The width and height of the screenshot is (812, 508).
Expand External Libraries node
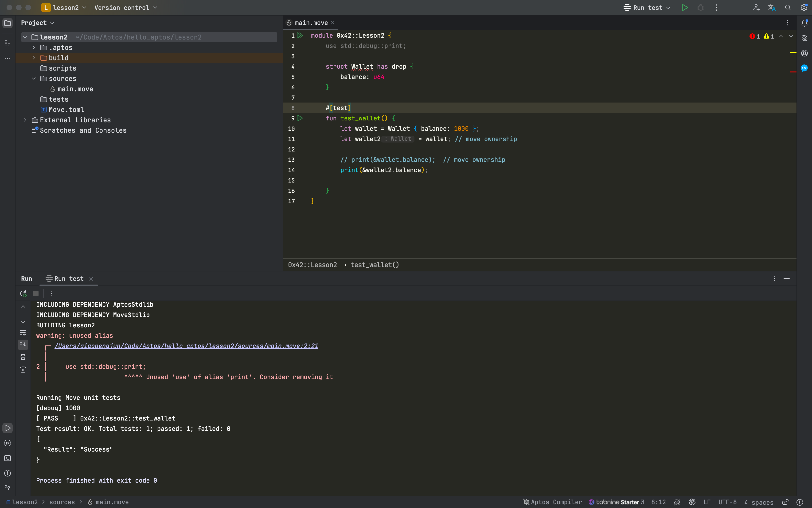(25, 120)
